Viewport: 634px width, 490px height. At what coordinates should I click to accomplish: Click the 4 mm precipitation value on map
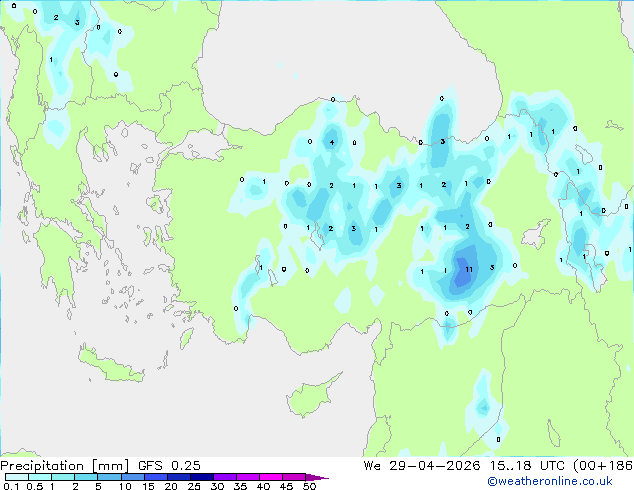[x=332, y=142]
